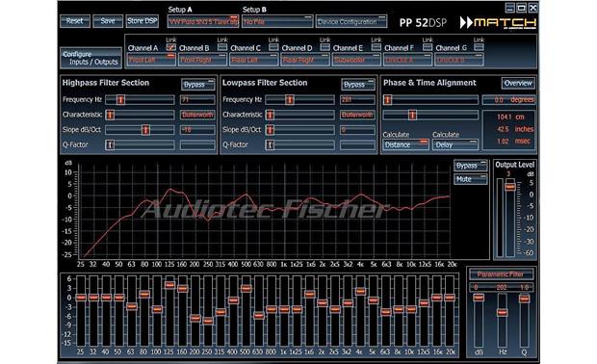Click the 25 Hz equalizer band fader
Image resolution: width=597 pixels, height=364 pixels.
81,298
